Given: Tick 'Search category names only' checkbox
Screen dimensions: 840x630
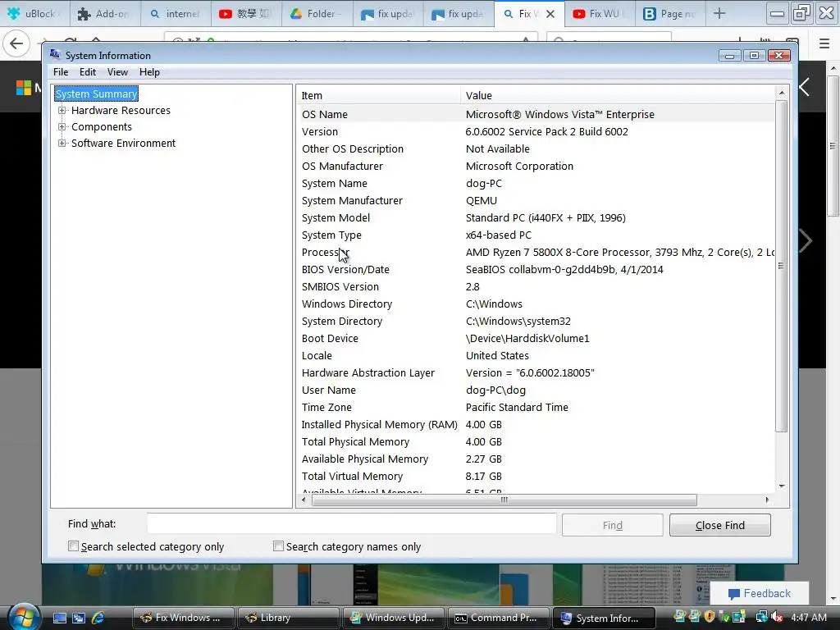Looking at the screenshot, I should pos(278,546).
